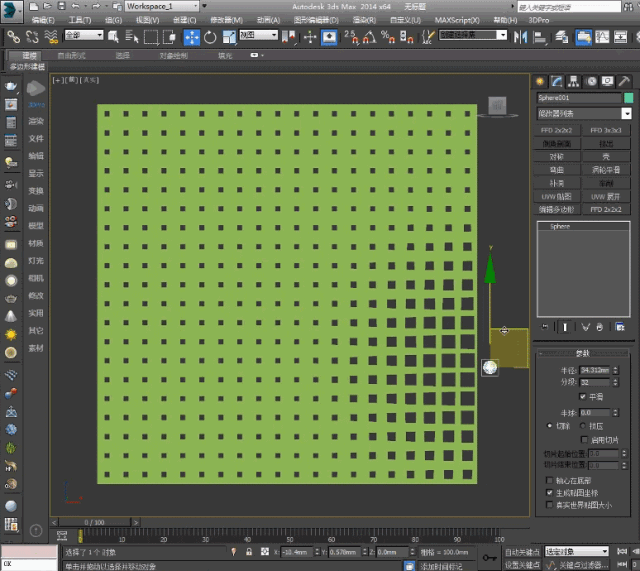Activate the Select Object arrow tool
The width and height of the screenshot is (640, 571).
113,37
